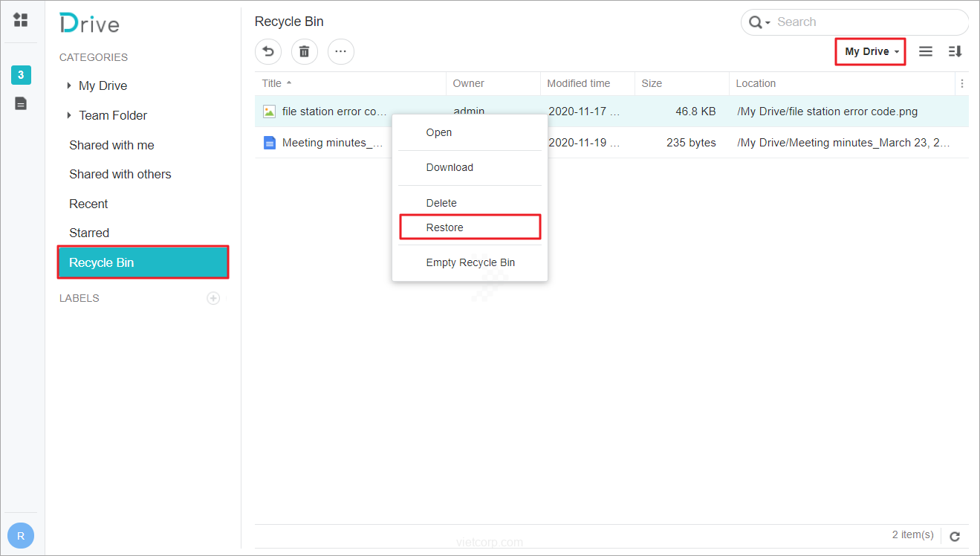Open the My Drive filter dropdown
The width and height of the screenshot is (980, 556).
coord(871,51)
